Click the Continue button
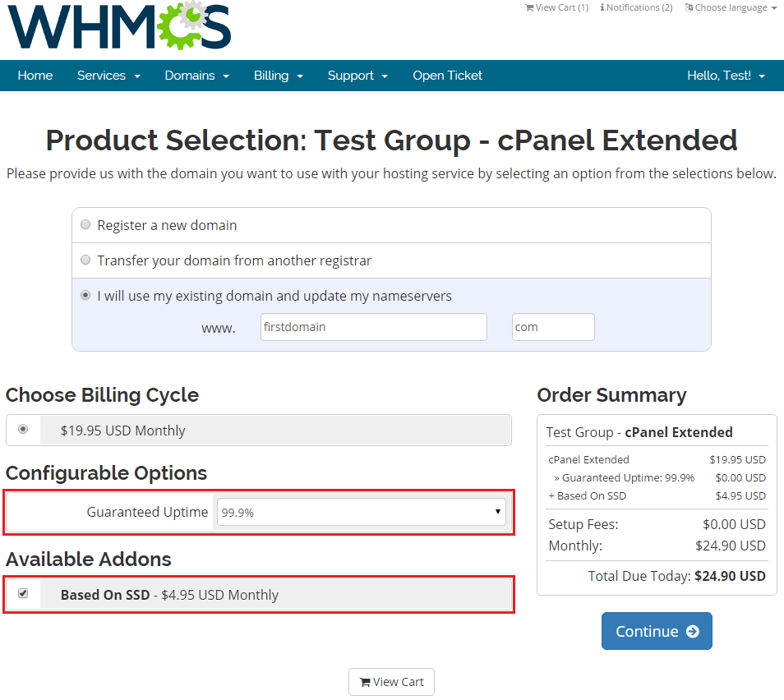Viewport: 784px width, 700px height. tap(657, 631)
